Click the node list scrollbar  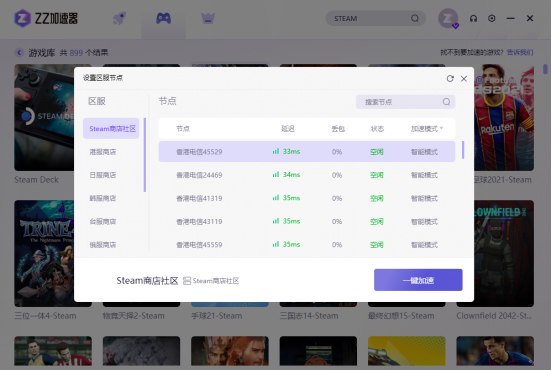pyautogui.click(x=463, y=150)
